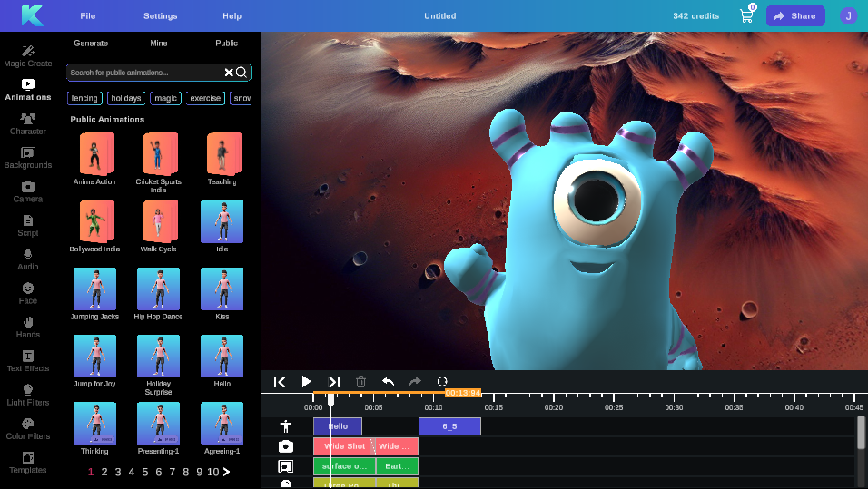Click the Share button
The height and width of the screenshot is (489, 868).
[795, 16]
